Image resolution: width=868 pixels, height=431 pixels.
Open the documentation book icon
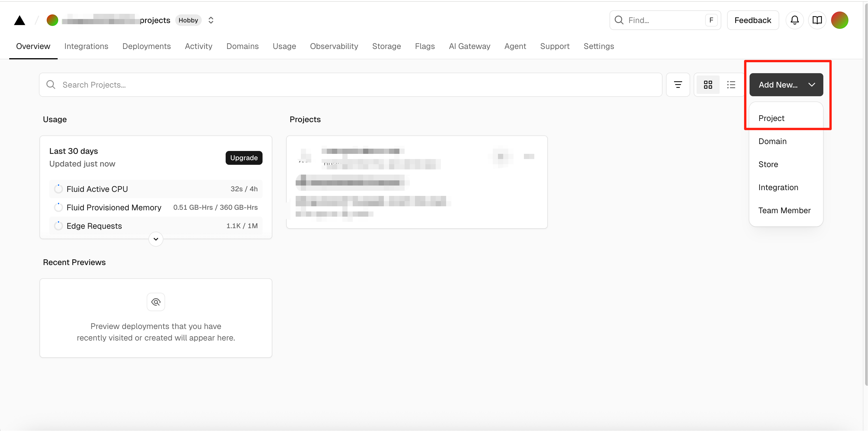pyautogui.click(x=817, y=20)
